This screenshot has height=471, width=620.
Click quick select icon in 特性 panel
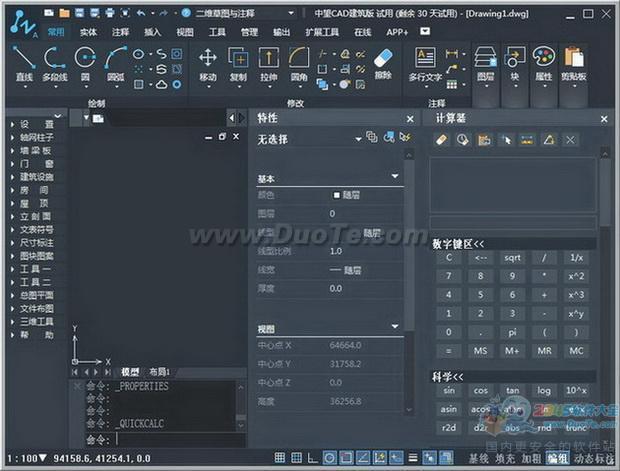click(405, 137)
